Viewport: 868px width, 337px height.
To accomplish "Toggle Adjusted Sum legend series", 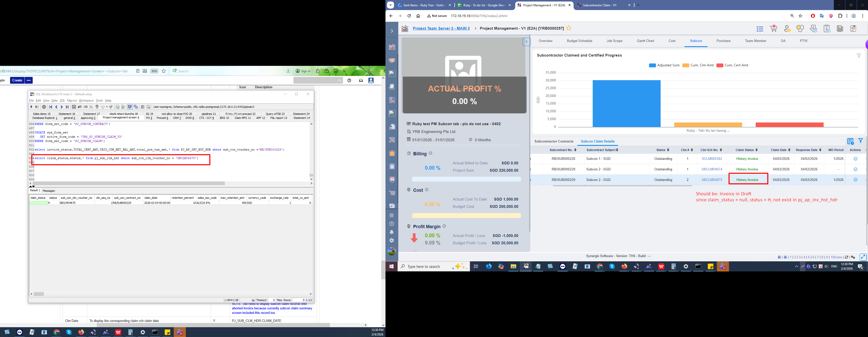I will tap(664, 65).
